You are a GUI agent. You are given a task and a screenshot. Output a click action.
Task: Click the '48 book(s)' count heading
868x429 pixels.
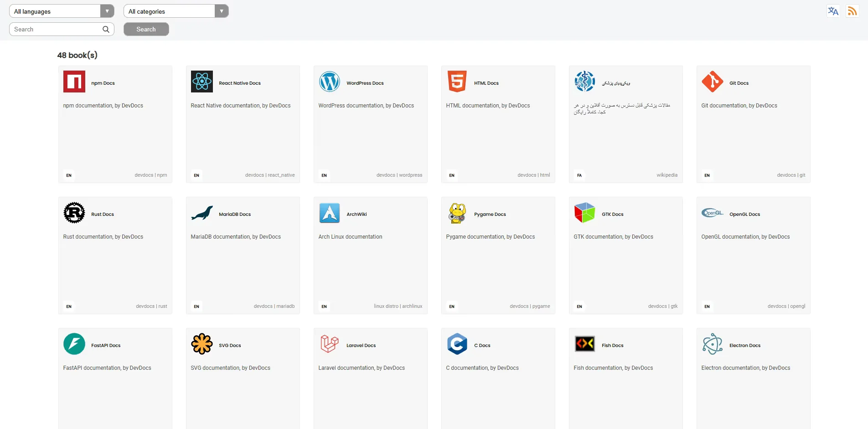point(77,55)
